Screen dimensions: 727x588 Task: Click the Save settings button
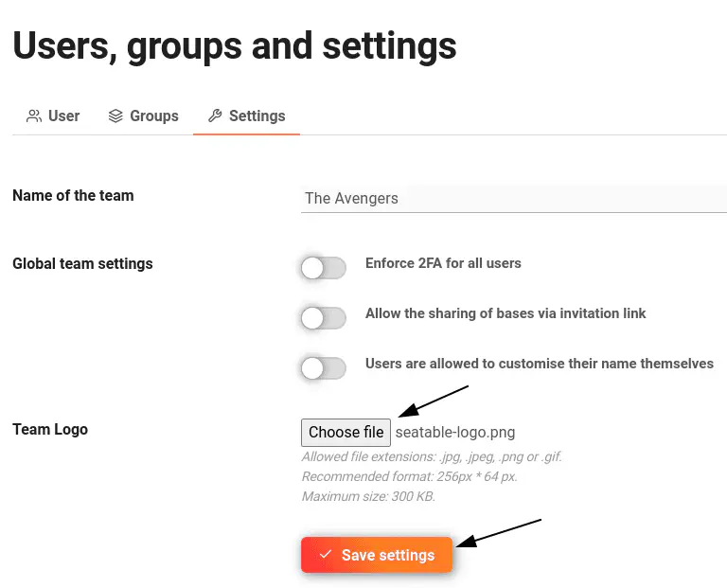tap(377, 555)
